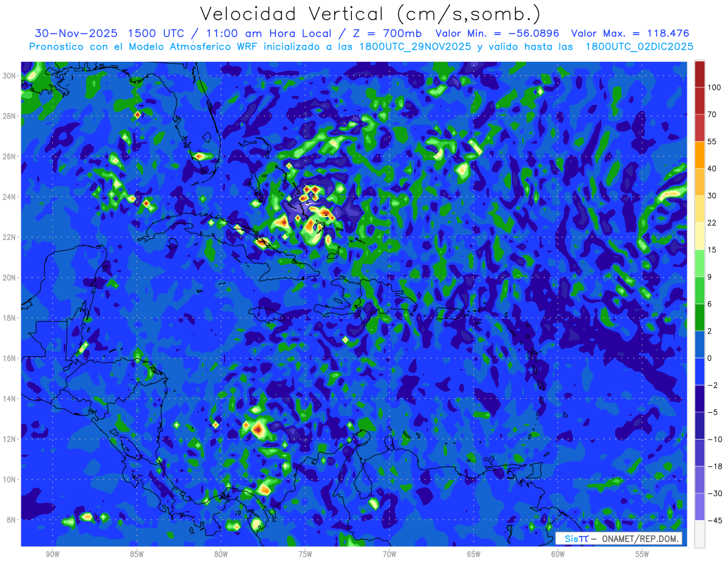728x562 pixels.
Task: Select the white swatch below -45
Action: (699, 534)
